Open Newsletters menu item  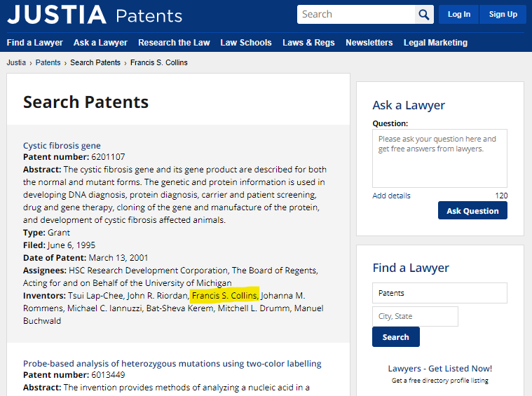tap(369, 43)
